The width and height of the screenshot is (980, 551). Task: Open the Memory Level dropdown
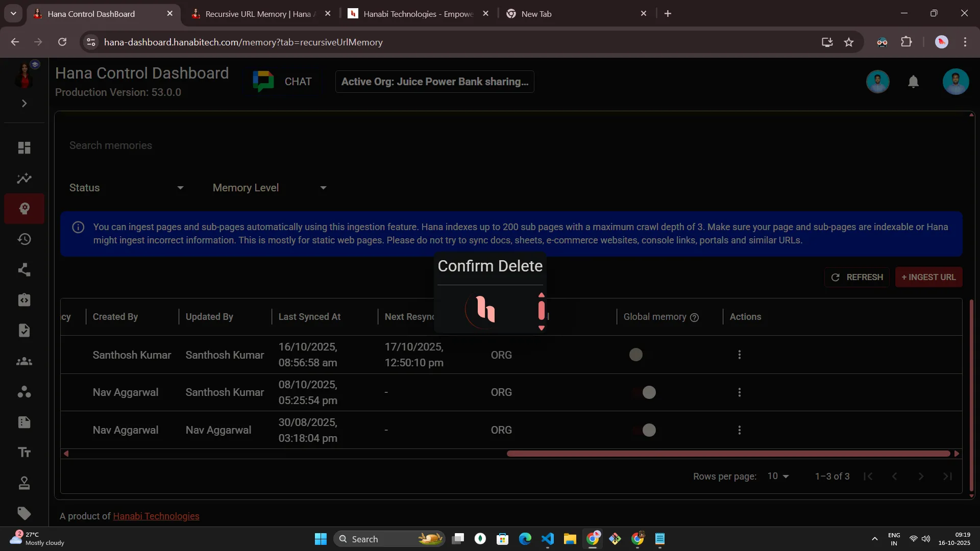coord(269,188)
